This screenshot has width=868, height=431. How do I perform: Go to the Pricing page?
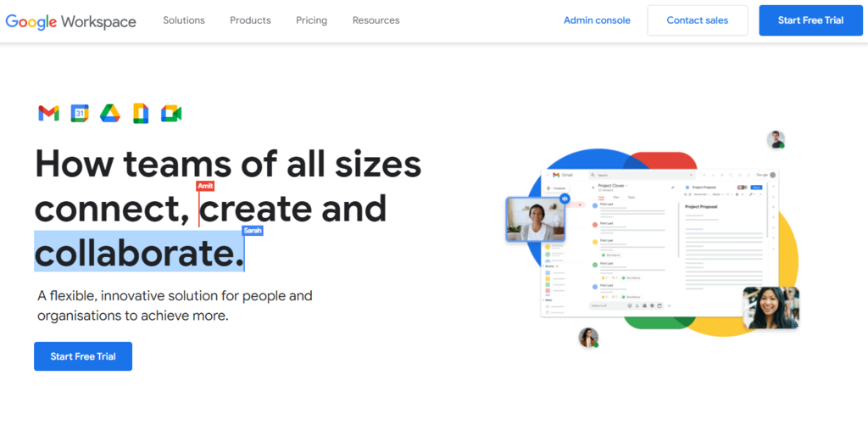[x=311, y=20]
